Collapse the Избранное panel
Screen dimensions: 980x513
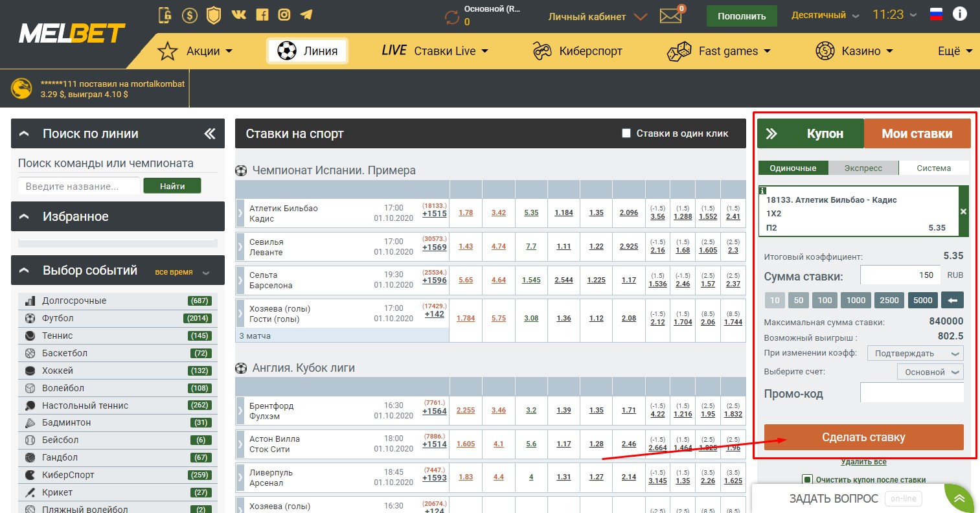(25, 216)
